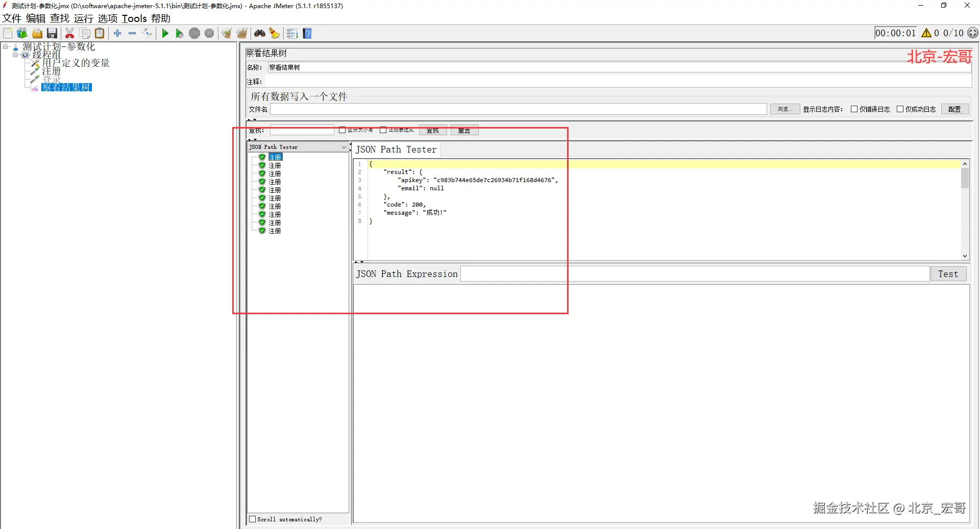
Task: Open the Tools menu
Action: pos(134,18)
